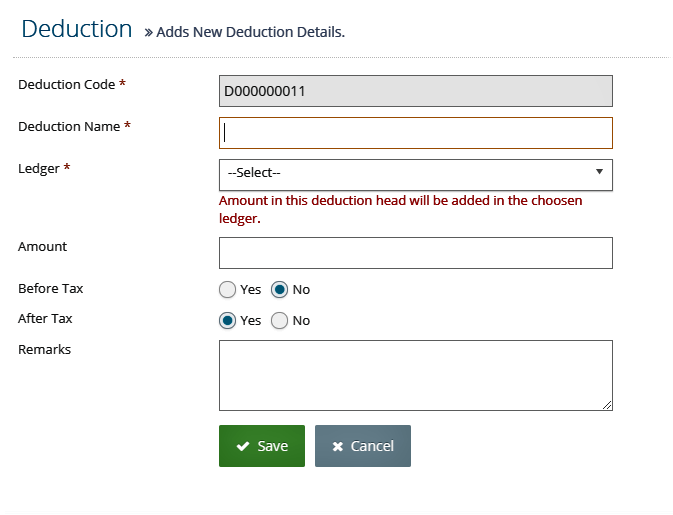Focus the Deduction Name text field
Image resolution: width=673 pixels, height=515 pixels.
coord(415,133)
